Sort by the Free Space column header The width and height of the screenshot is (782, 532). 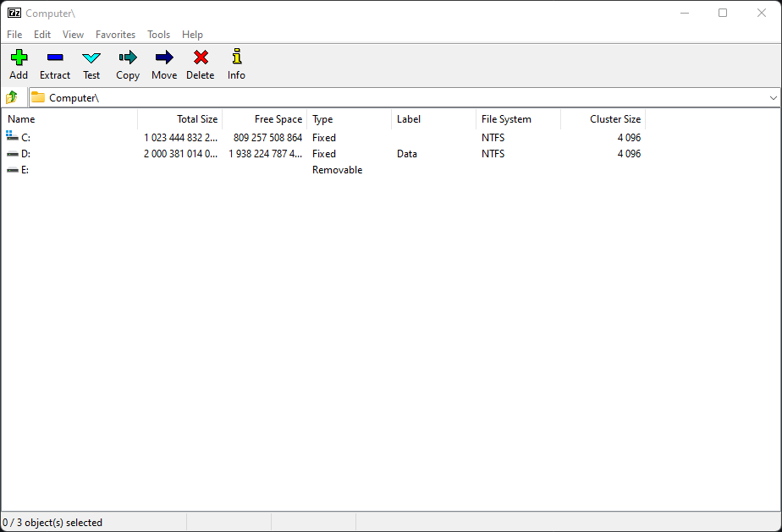[278, 119]
